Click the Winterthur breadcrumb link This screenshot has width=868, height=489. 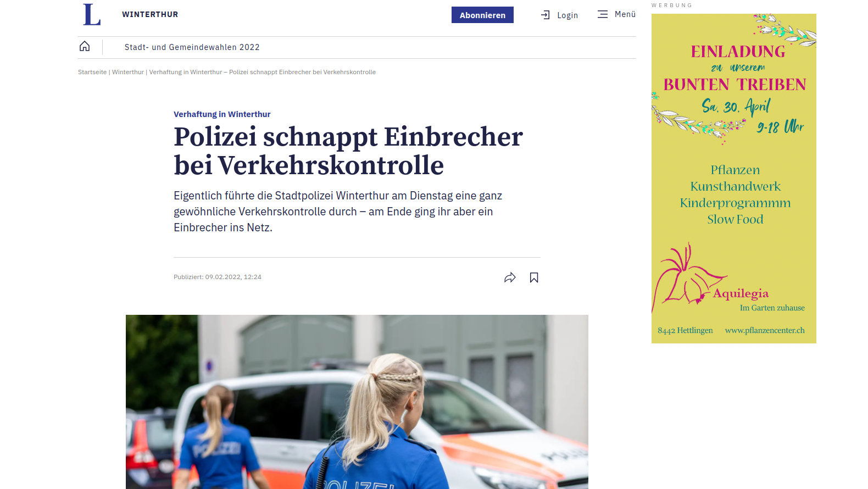128,72
